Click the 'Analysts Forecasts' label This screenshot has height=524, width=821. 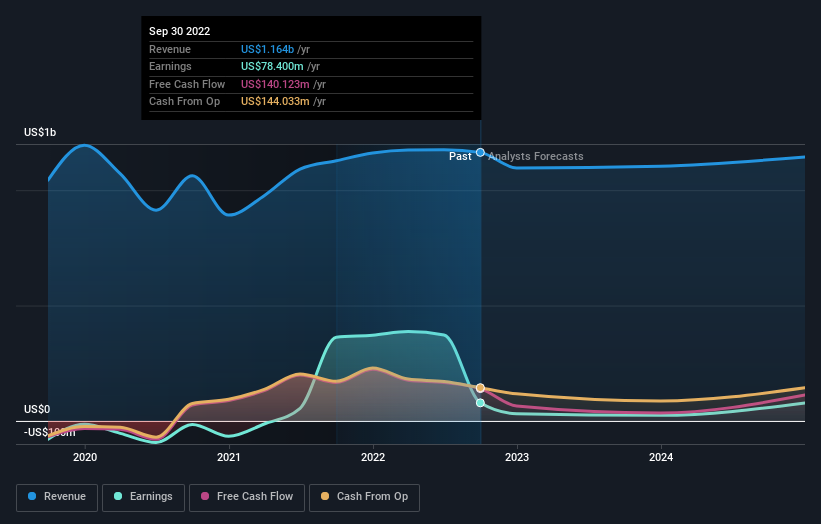pyautogui.click(x=536, y=156)
